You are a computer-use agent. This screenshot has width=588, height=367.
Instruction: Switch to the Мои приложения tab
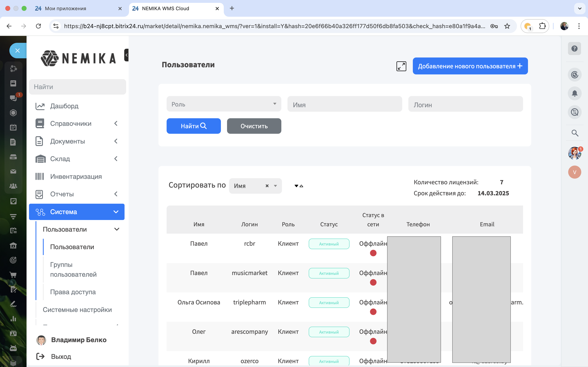pyautogui.click(x=66, y=9)
